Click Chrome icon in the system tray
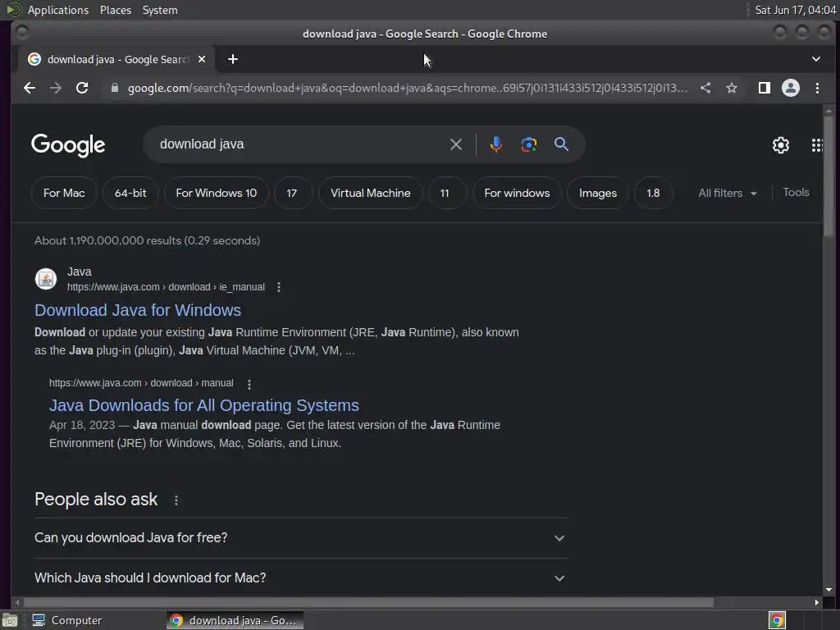The width and height of the screenshot is (840, 630). [x=777, y=620]
